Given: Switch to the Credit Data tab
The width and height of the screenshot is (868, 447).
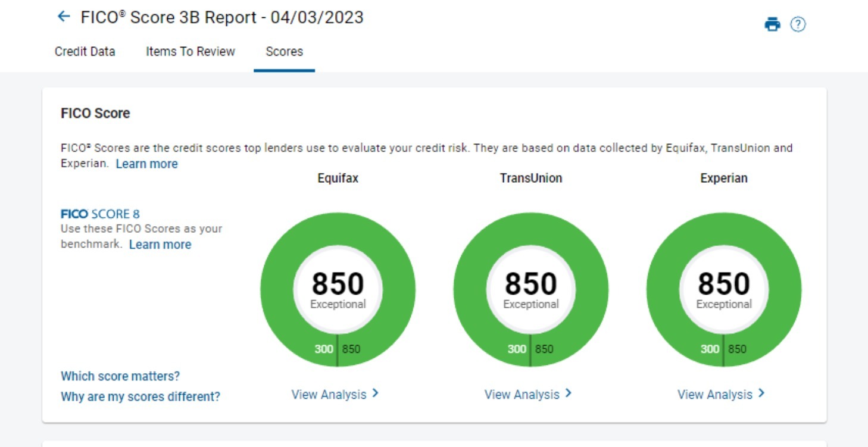Looking at the screenshot, I should point(85,52).
